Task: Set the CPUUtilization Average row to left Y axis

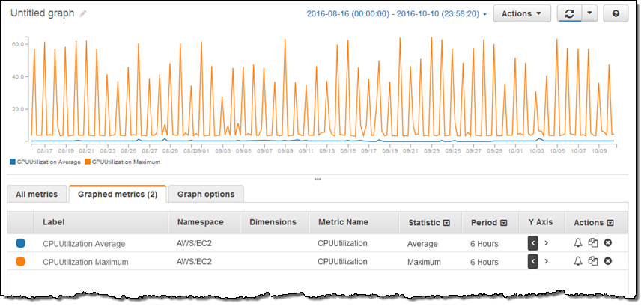Action: click(x=532, y=243)
